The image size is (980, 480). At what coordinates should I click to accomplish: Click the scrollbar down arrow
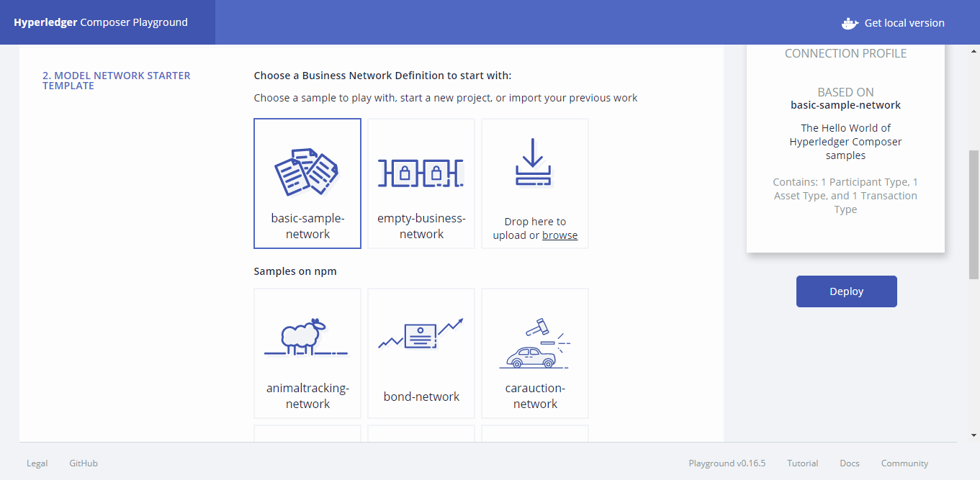(974, 435)
